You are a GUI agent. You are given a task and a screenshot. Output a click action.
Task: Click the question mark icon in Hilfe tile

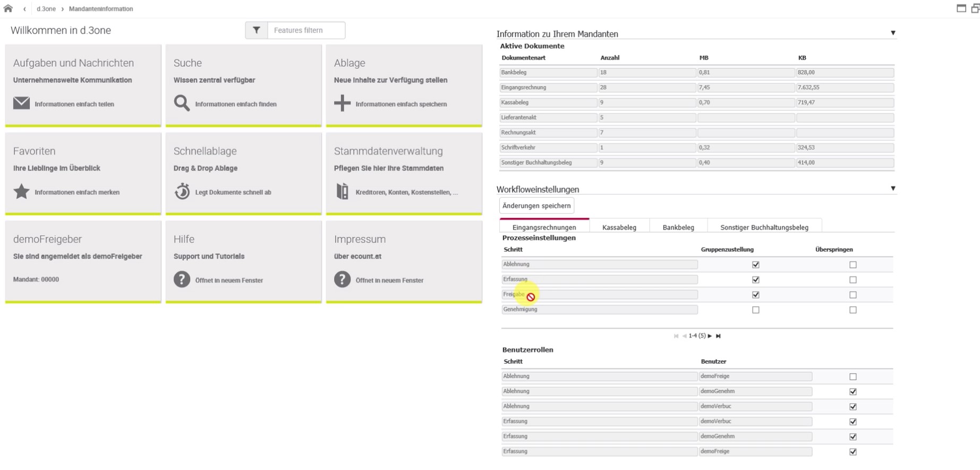point(182,279)
